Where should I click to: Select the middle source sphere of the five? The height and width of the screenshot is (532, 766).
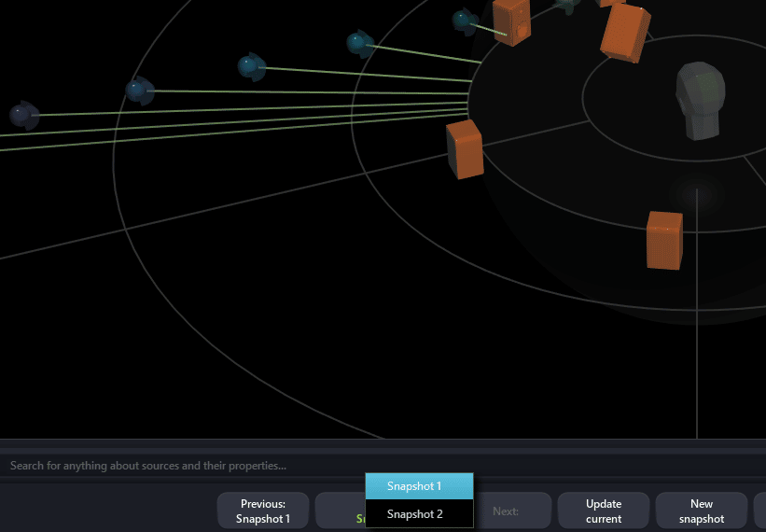(251, 66)
